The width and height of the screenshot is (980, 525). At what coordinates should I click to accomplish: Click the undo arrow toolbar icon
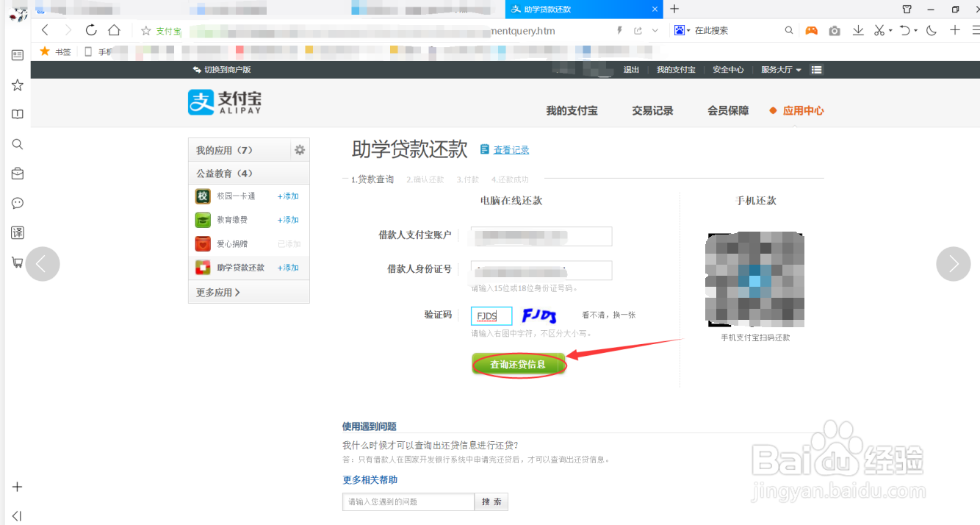coord(906,30)
